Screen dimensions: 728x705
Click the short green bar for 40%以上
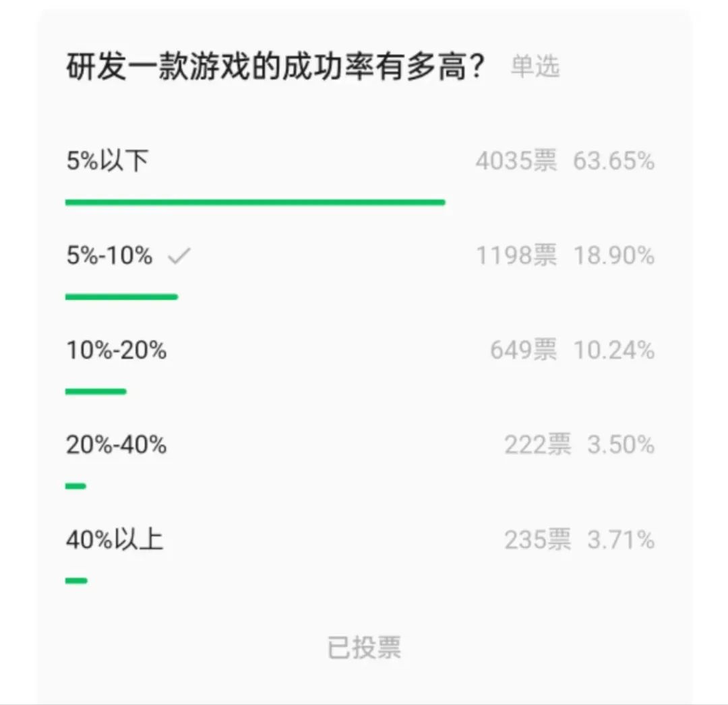click(76, 580)
